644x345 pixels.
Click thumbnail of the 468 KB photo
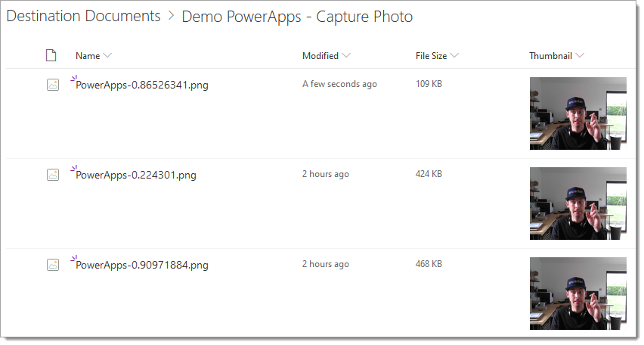(578, 294)
